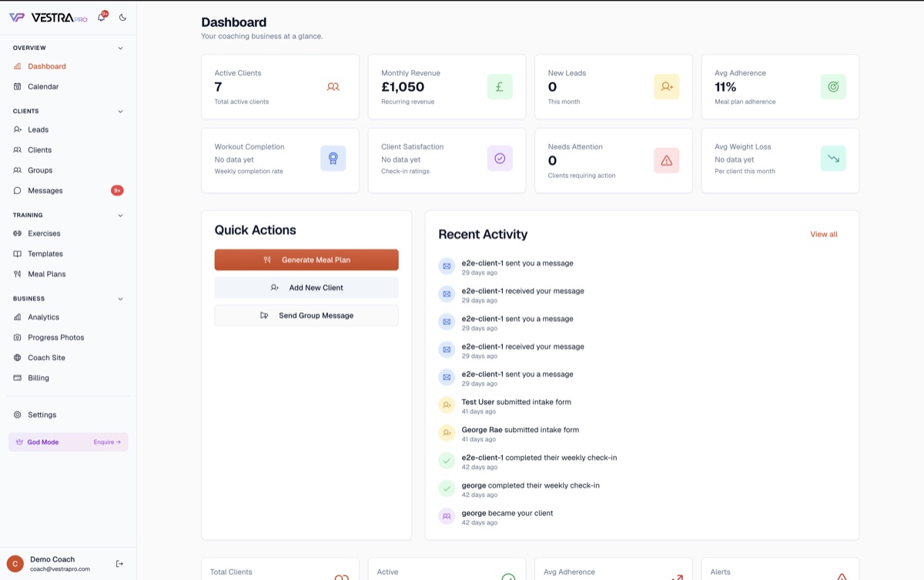
Task: Click the Avg Weight Loss trend icon
Action: click(x=833, y=158)
